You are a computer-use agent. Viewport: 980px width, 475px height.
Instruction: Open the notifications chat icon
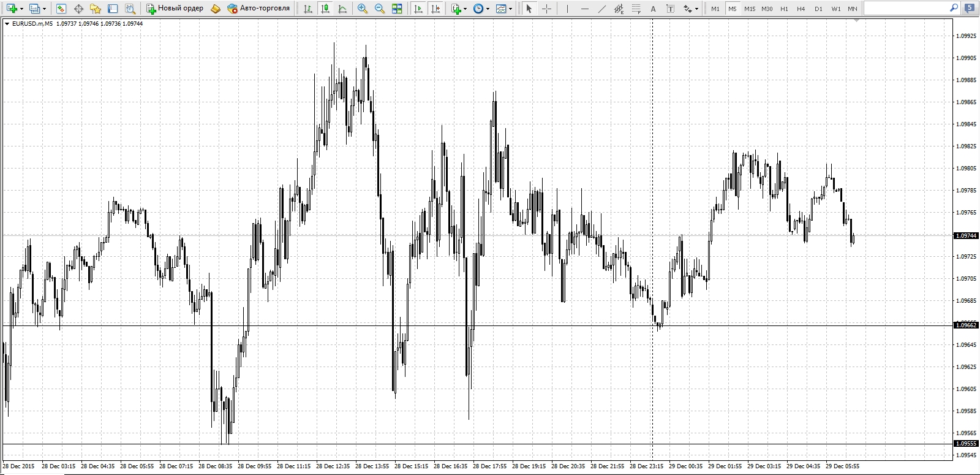969,8
